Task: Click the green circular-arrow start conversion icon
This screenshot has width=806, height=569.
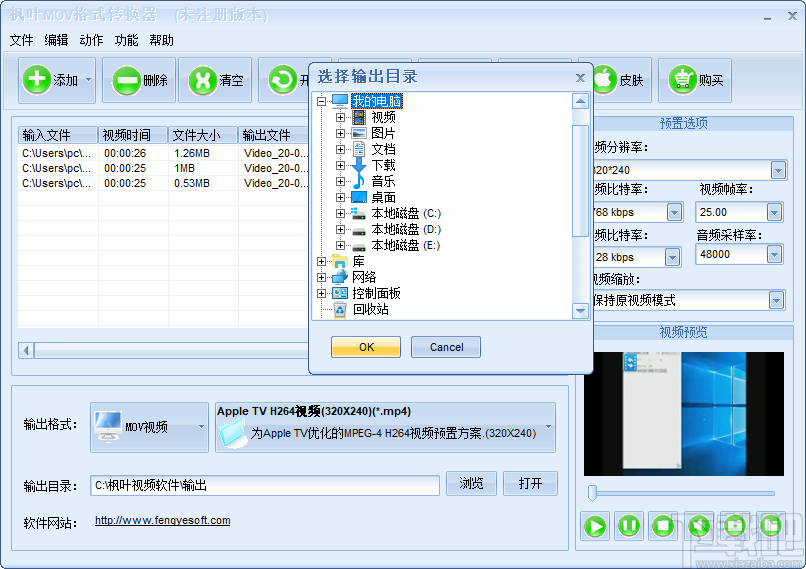Action: point(283,80)
